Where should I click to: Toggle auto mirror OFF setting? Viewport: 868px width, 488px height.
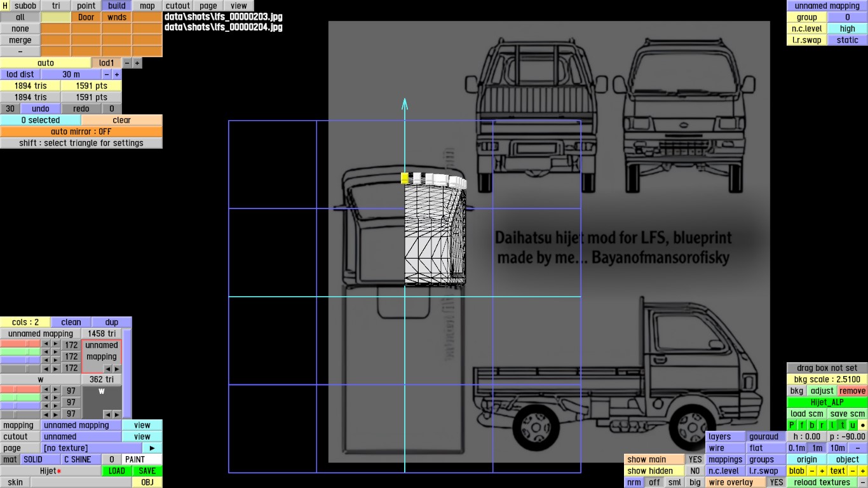click(x=81, y=132)
